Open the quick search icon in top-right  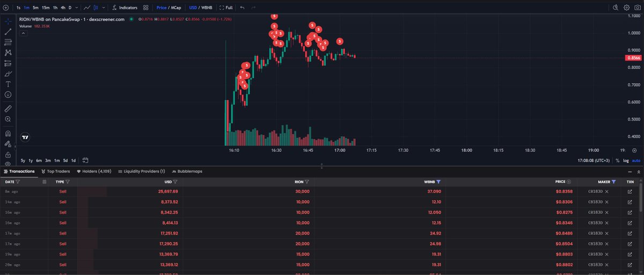pos(616,8)
